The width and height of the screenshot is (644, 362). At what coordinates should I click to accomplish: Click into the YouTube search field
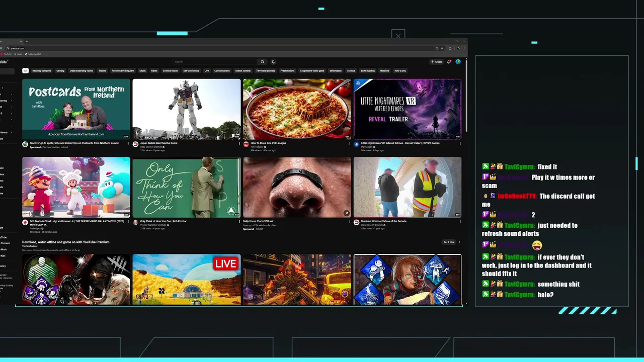click(214, 62)
